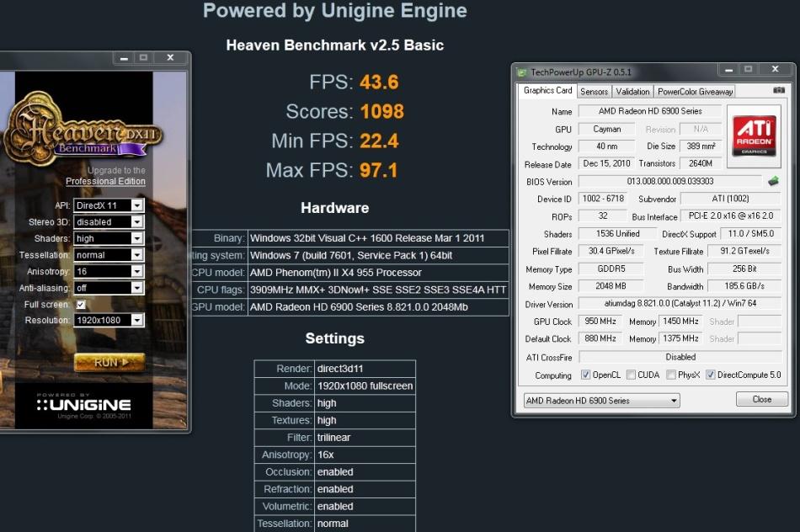Click the Close button in GPU-Z
Screen dimensions: 800x532
pyautogui.click(x=762, y=399)
